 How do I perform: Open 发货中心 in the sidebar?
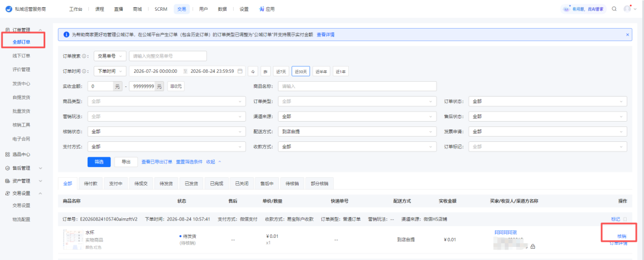tap(21, 83)
